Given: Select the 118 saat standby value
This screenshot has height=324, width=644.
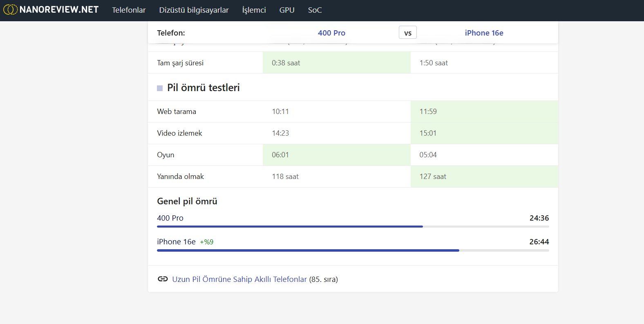Looking at the screenshot, I should 285,177.
